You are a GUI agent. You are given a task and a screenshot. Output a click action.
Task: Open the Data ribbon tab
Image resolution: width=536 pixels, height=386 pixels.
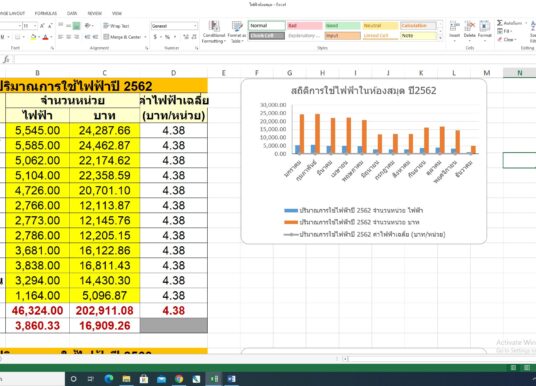tap(72, 13)
